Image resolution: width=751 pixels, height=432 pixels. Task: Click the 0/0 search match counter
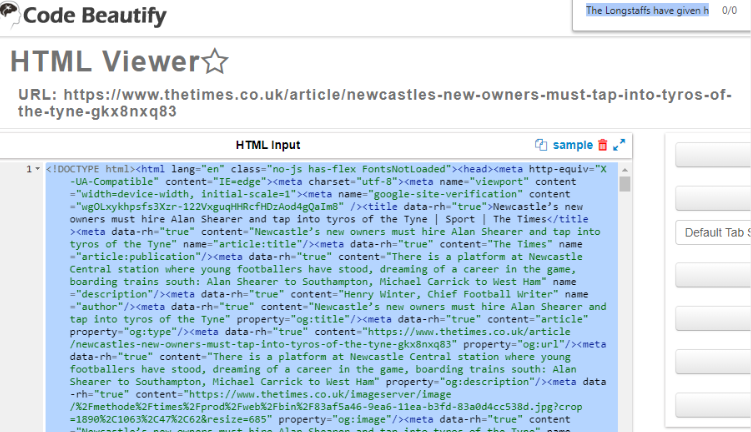tap(729, 11)
